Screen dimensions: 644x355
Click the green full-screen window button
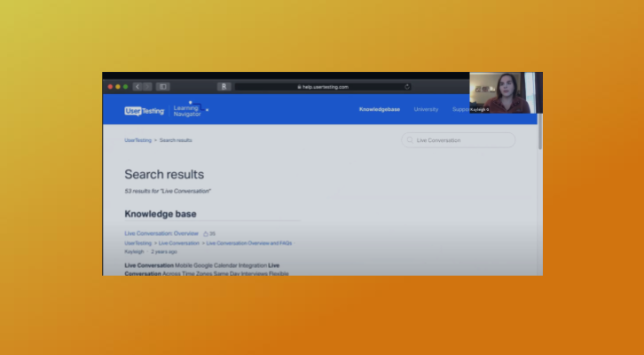pyautogui.click(x=126, y=87)
